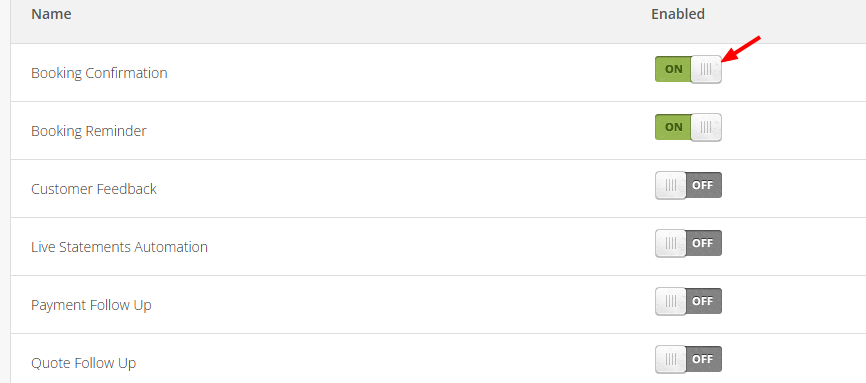Click the green ON label for Booking Reminder
Image resolution: width=866 pixels, height=383 pixels.
pos(673,127)
